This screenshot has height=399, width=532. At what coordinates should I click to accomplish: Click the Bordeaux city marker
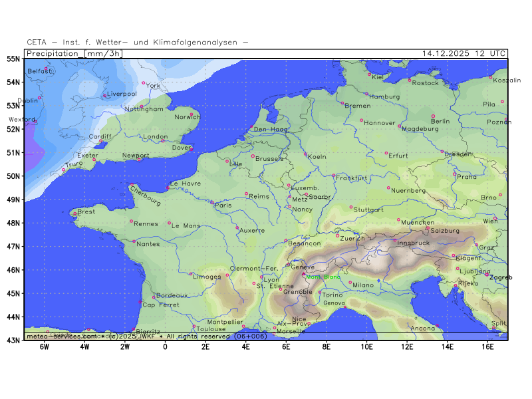154,297
